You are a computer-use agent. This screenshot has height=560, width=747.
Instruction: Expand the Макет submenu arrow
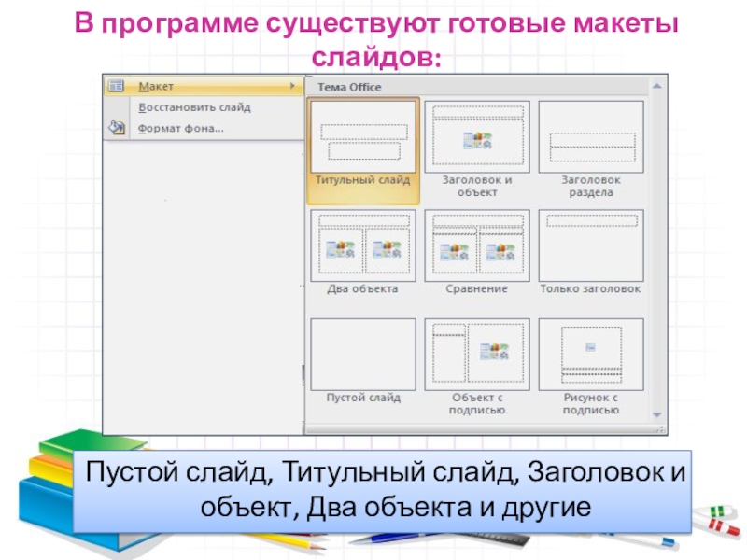(293, 86)
